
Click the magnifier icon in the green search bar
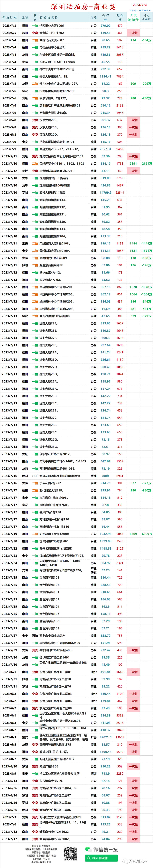(x=89, y=858)
